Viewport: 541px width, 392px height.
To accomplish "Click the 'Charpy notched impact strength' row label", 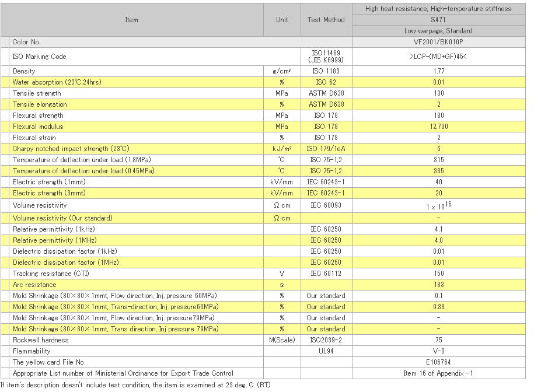I will coord(71,149).
